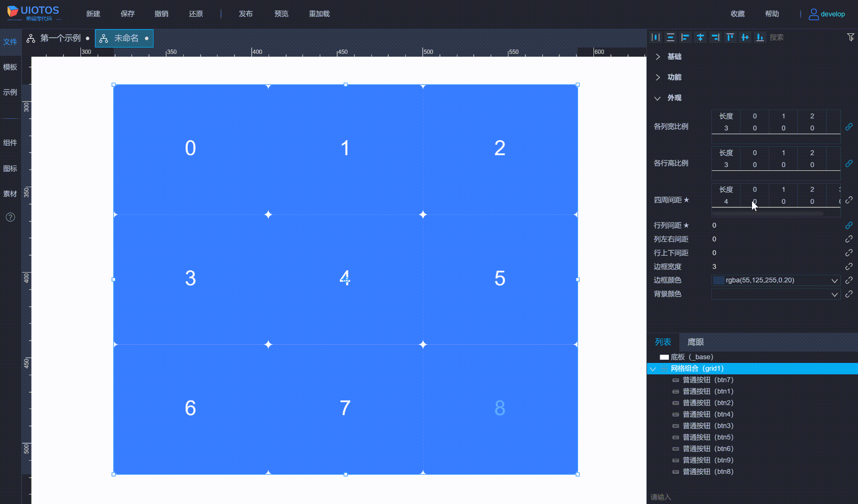Image resolution: width=858 pixels, height=504 pixels.
Task: Collapse the 网格组合 (grid1) tree node
Action: [653, 369]
